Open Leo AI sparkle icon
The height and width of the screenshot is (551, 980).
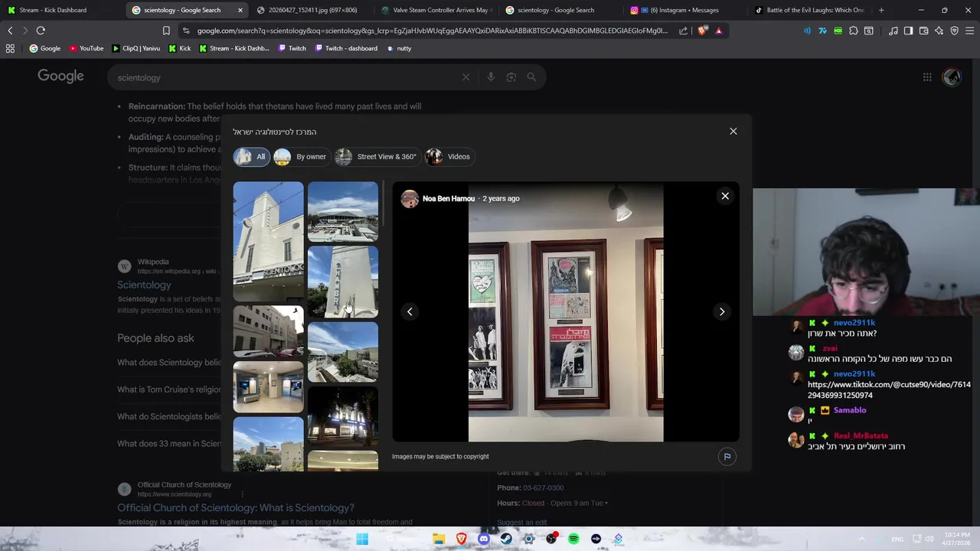coord(939,31)
